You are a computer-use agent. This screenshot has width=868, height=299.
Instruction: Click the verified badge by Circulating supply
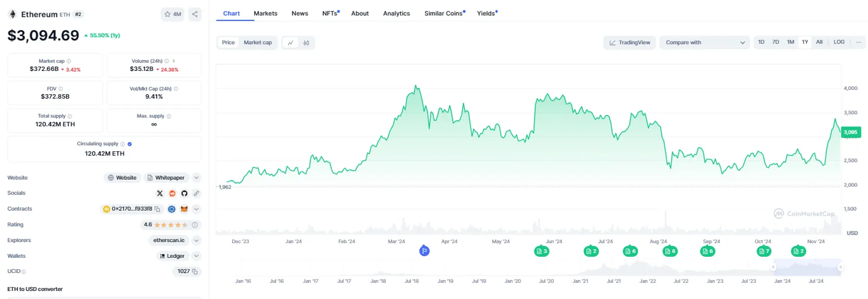coord(130,144)
